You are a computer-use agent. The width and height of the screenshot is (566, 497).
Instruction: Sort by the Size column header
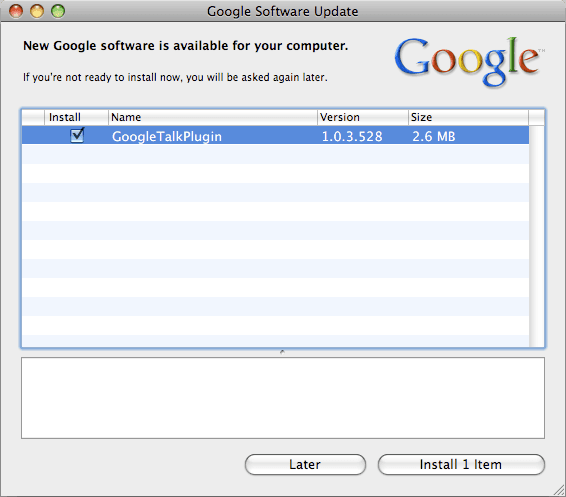coord(468,117)
